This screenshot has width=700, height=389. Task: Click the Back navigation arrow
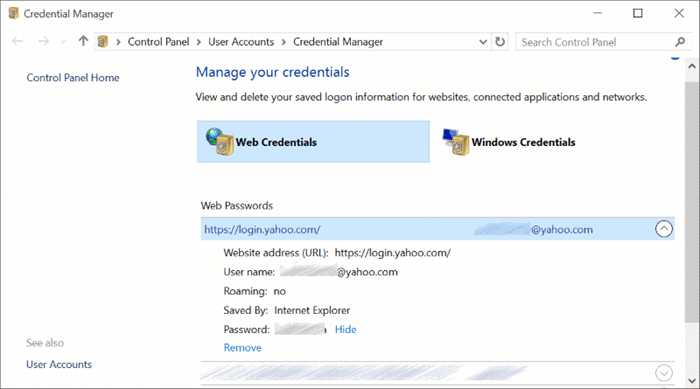(17, 42)
